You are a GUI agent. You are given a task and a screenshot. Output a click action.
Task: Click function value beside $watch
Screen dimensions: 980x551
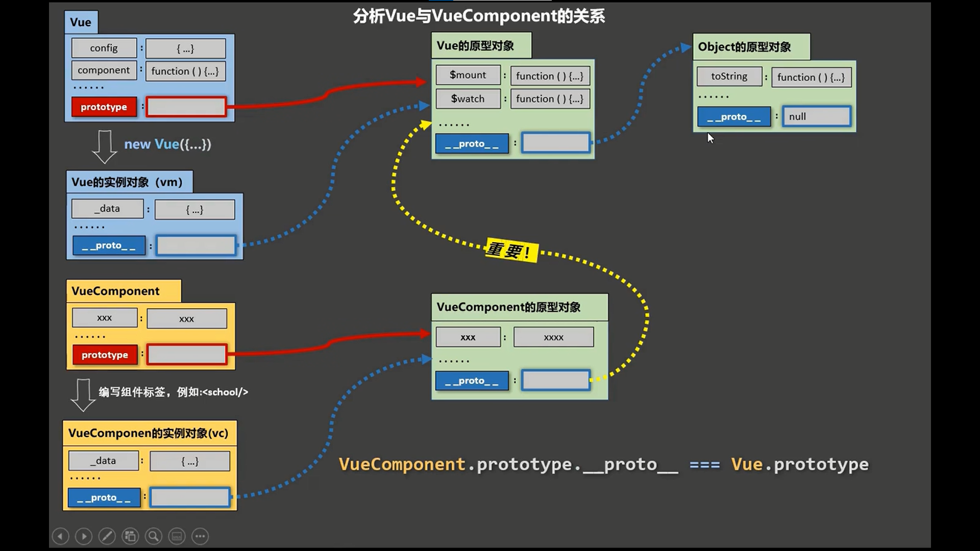tap(550, 98)
